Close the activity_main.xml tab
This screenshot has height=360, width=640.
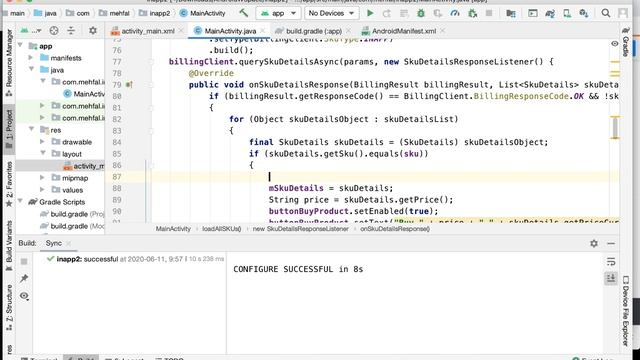[x=181, y=31]
